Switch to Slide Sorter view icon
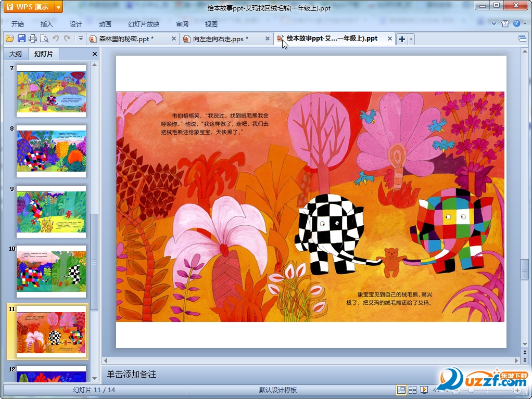Image resolution: width=532 pixels, height=399 pixels. 413,390
